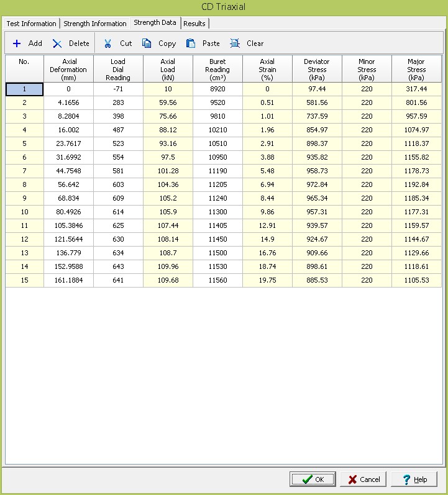Click Axial Deformation cell showing 4.1656
Screen dimensions: 448x495
click(68, 102)
